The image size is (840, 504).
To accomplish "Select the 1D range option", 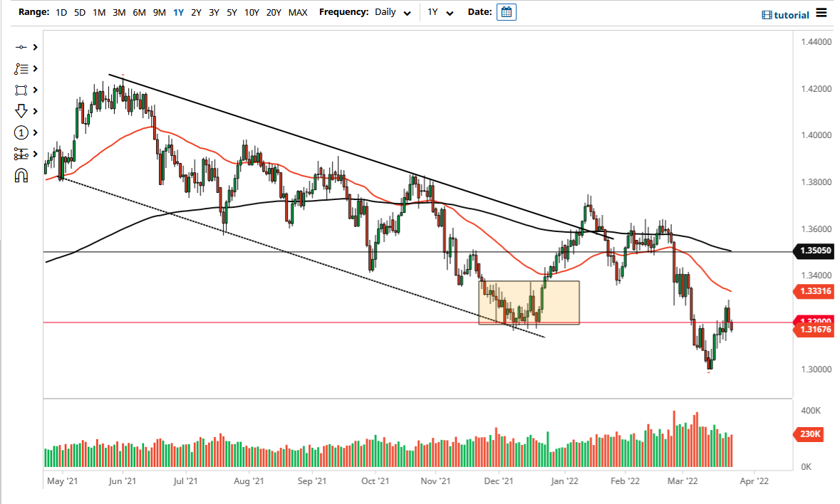I will pos(61,12).
